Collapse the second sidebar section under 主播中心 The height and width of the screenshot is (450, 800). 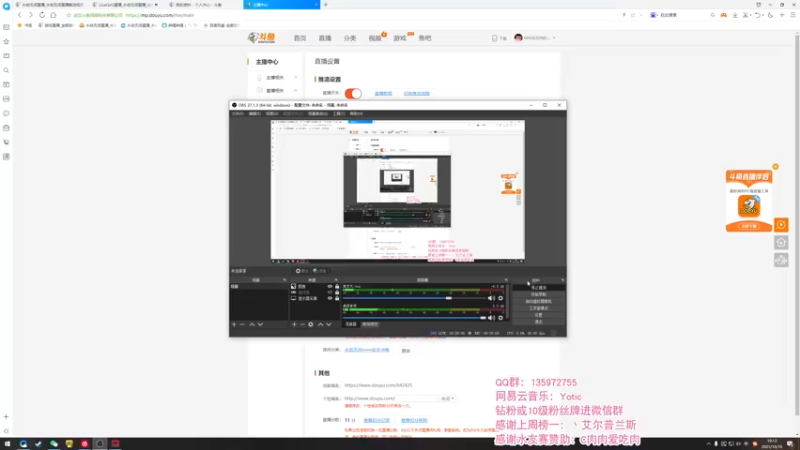click(295, 90)
